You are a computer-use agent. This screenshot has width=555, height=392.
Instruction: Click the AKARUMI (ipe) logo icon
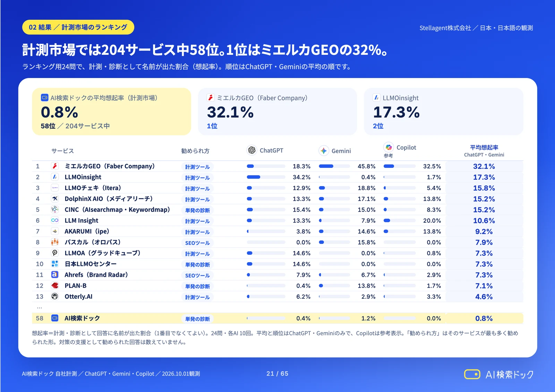pos(55,231)
